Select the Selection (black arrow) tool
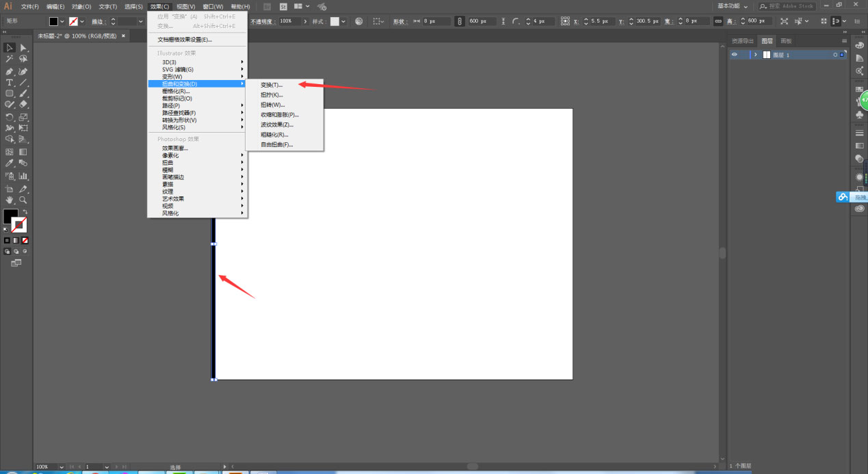The width and height of the screenshot is (868, 474). point(10,48)
